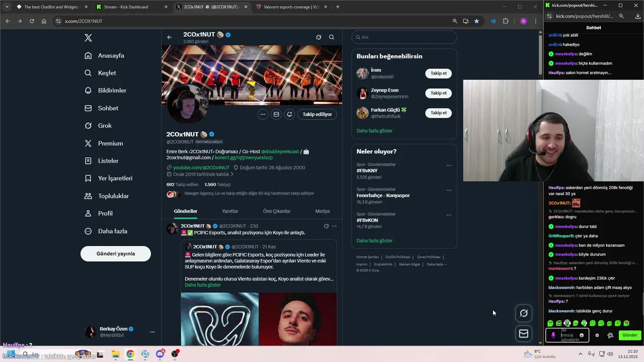The image size is (644, 362).
Task: Click Takip ediliyor following button
Action: coord(317,114)
